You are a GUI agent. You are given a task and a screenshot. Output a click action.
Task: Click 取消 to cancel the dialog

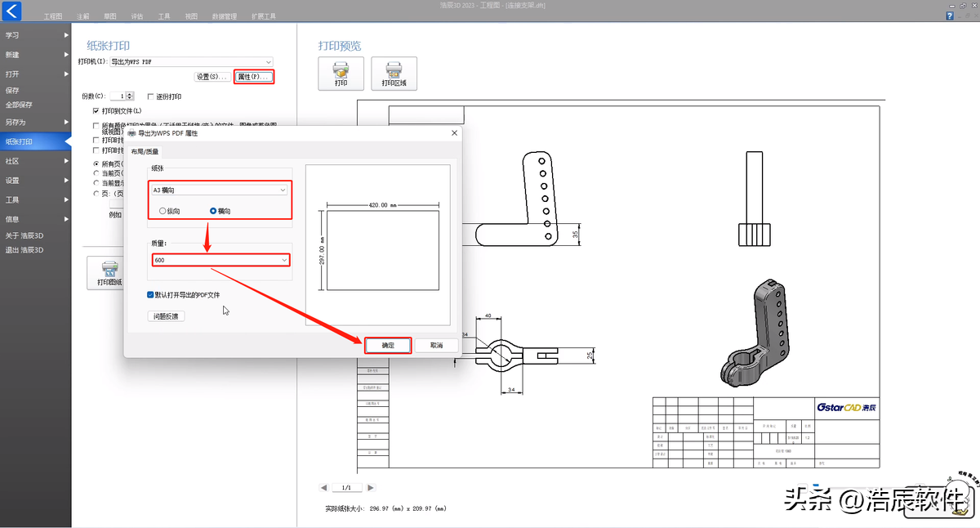pyautogui.click(x=436, y=345)
